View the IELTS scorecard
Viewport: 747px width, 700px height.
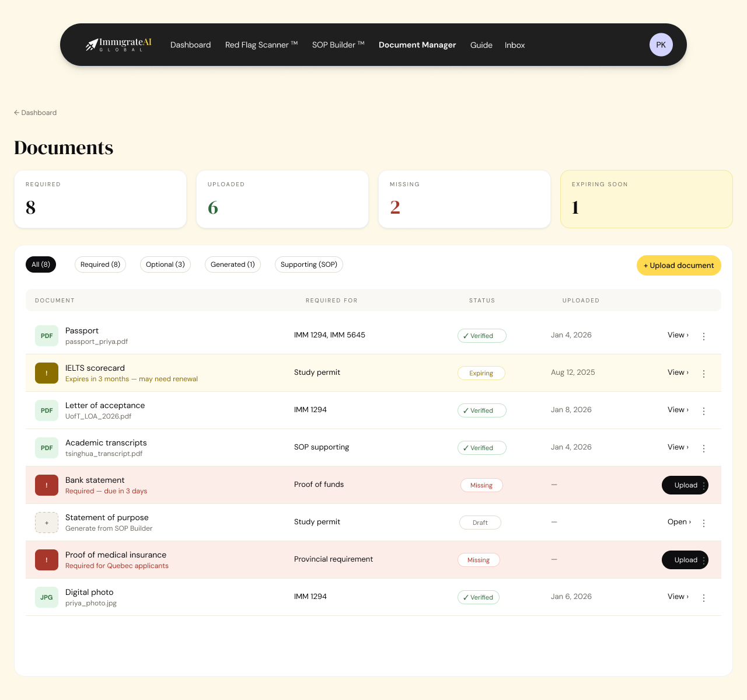click(x=678, y=372)
